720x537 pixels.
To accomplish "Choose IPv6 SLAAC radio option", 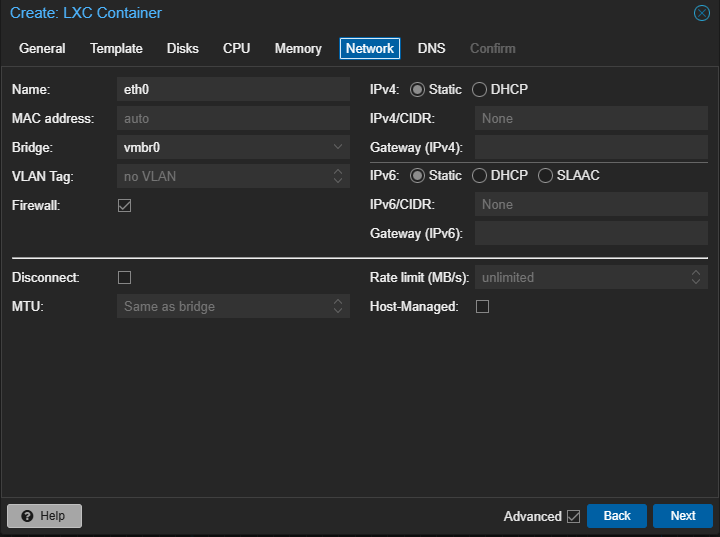I will pos(545,175).
